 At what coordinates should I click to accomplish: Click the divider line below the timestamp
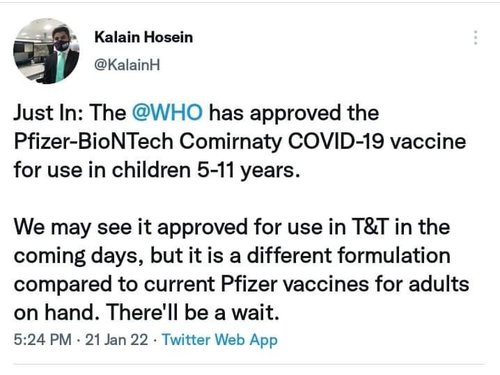point(249,364)
